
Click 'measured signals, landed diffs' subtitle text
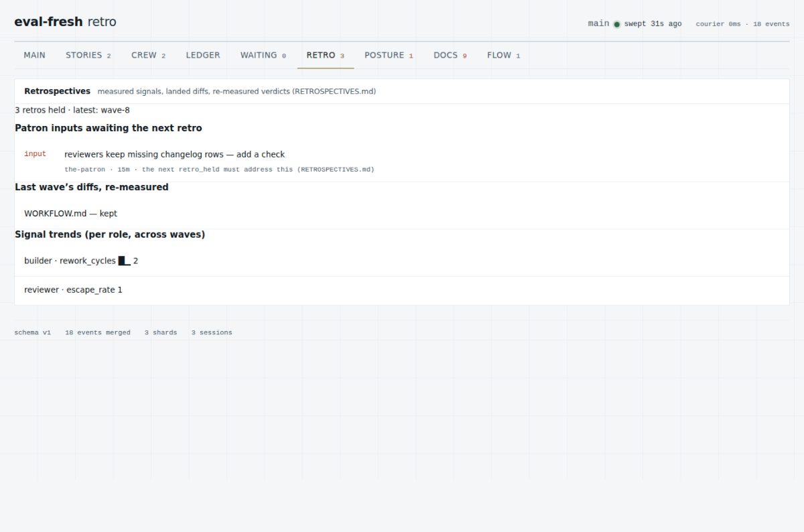pyautogui.click(x=237, y=91)
